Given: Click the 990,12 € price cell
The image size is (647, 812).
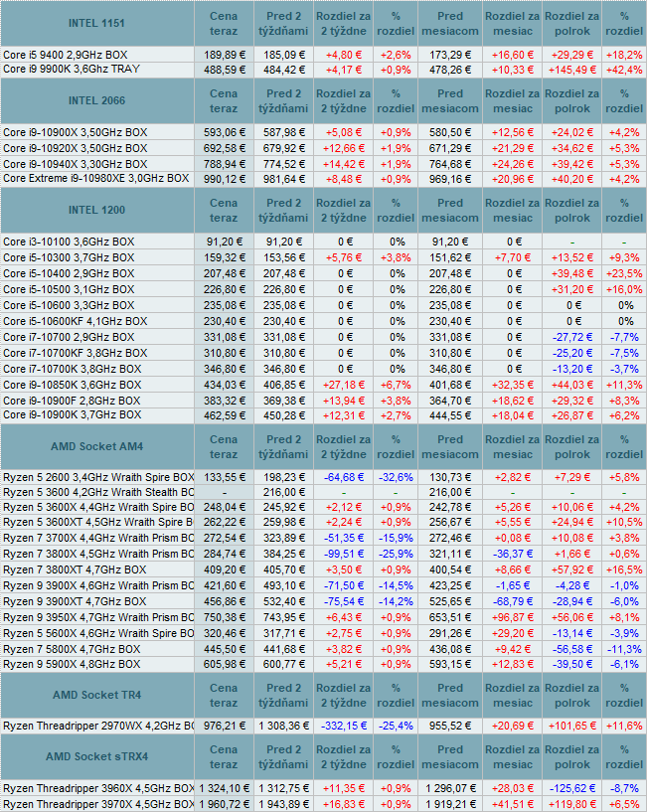Looking at the screenshot, I should click(x=225, y=179).
